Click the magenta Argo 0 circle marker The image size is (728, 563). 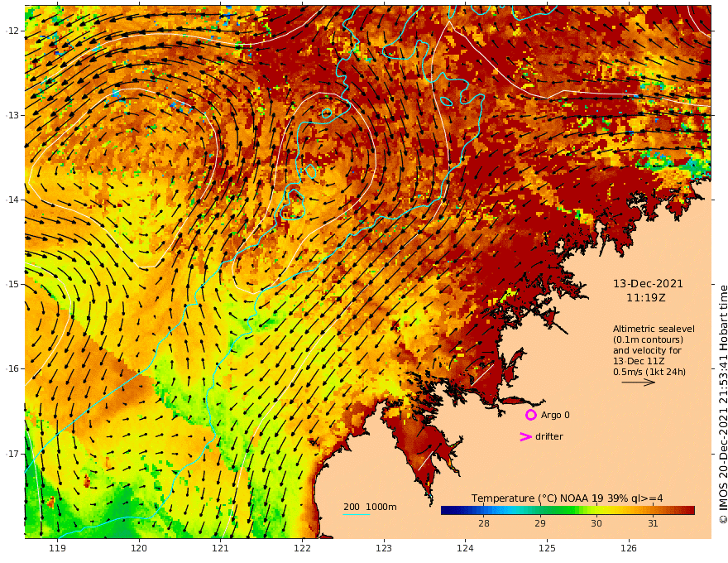(530, 415)
